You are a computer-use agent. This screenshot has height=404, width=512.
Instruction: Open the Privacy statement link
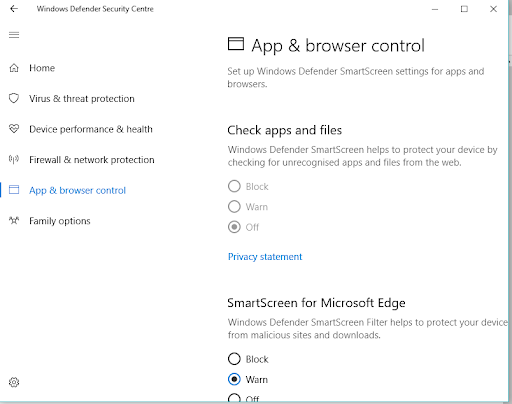tap(265, 257)
